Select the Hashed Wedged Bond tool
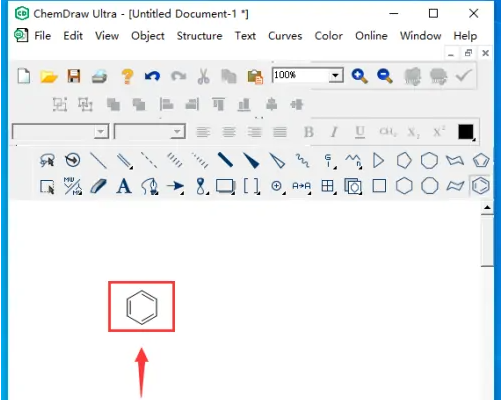Image resolution: width=502 pixels, height=400 pixels. click(x=200, y=160)
